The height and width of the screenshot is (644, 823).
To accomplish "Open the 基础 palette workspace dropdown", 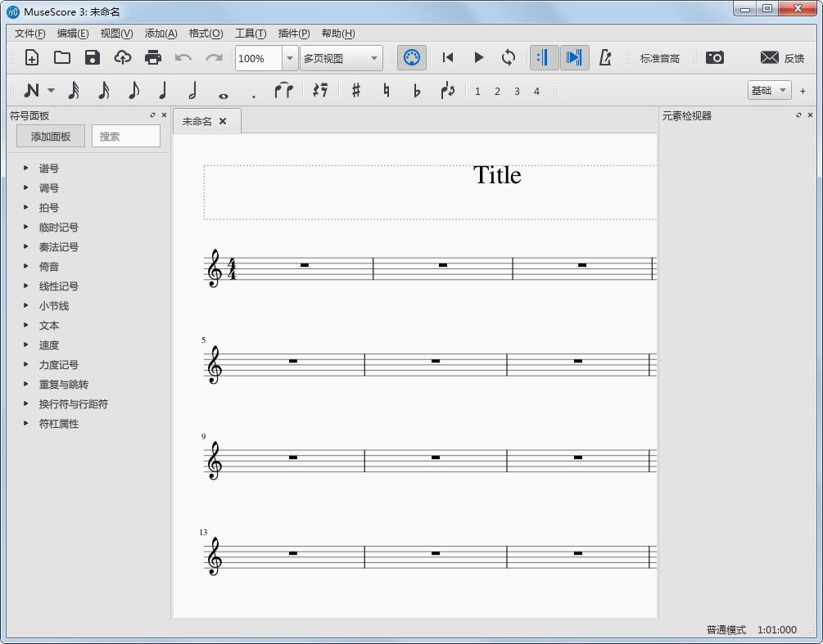I will (768, 90).
